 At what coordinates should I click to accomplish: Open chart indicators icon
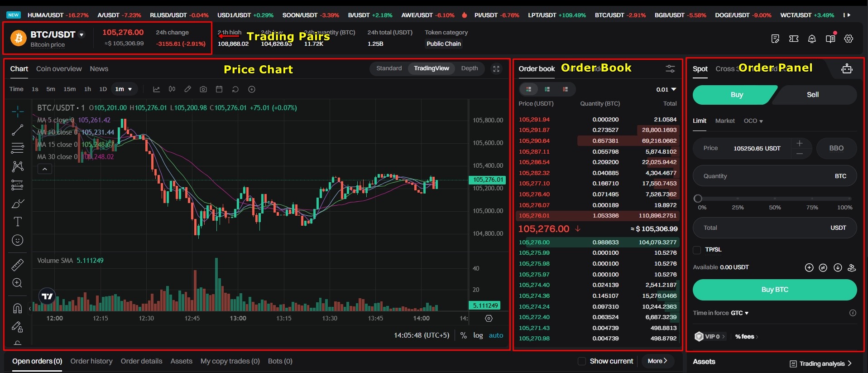point(156,89)
